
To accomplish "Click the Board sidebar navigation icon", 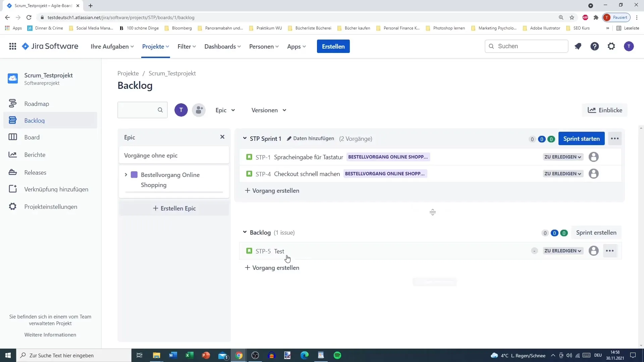I will [12, 137].
